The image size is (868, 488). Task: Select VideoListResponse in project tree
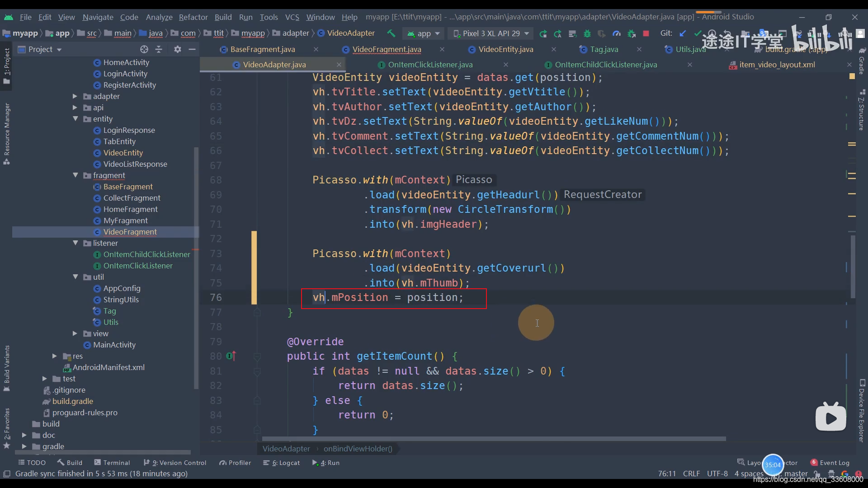[x=135, y=164]
